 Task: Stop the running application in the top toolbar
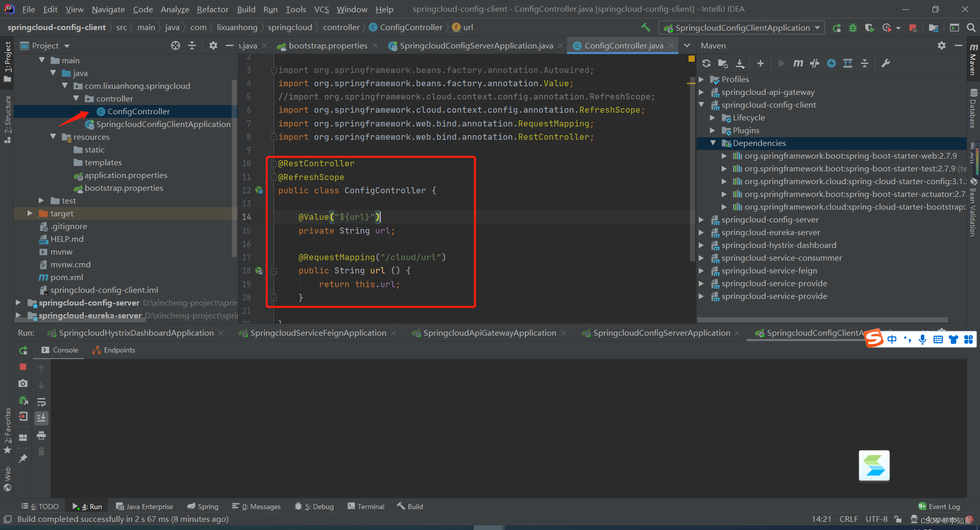913,28
